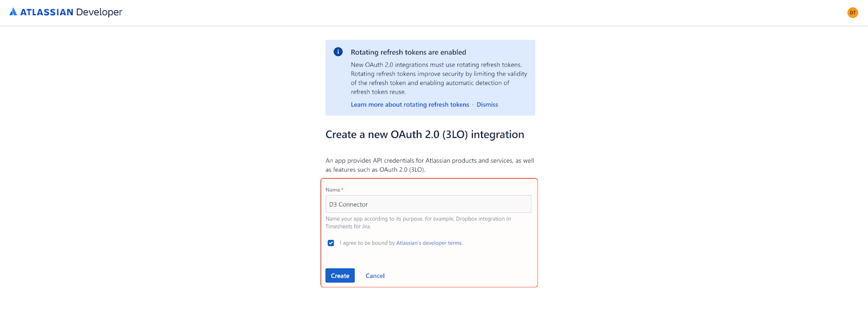This screenshot has width=868, height=311.
Task: Click the 'I agree to be bound by' label
Action: click(367, 243)
